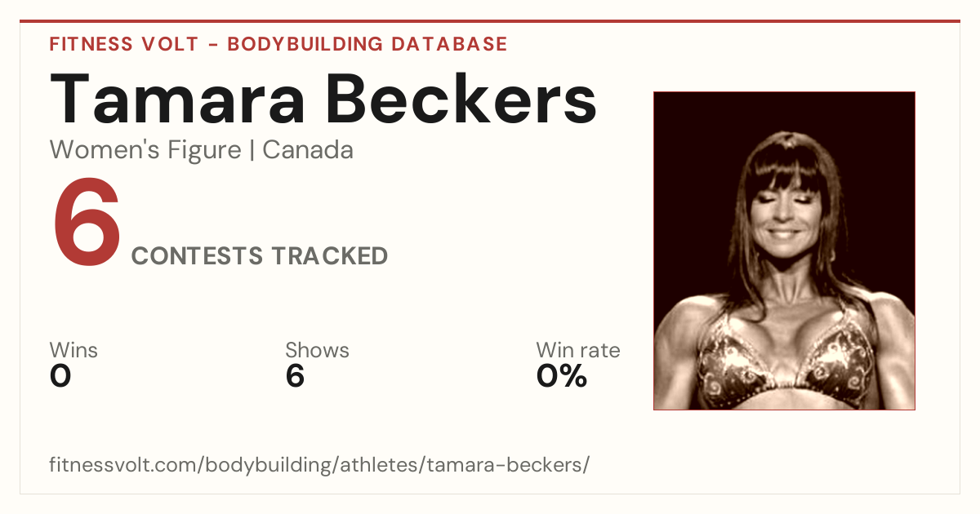
Task: Click the athlete photo thumbnail
Action: (x=784, y=250)
